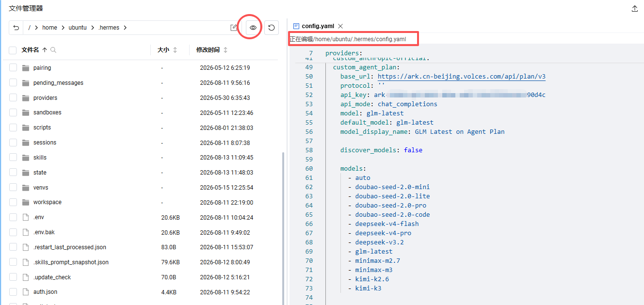
Task: Click the file list vertical scrollbar
Action: click(283, 228)
